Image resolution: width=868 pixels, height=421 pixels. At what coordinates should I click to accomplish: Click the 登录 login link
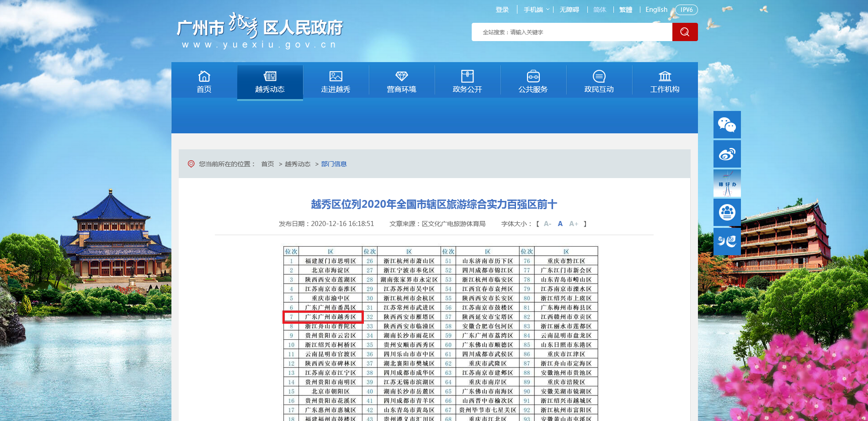pos(502,10)
